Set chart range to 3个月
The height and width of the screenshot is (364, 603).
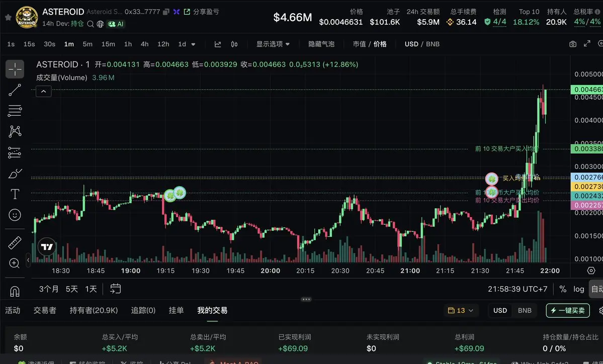pos(49,289)
